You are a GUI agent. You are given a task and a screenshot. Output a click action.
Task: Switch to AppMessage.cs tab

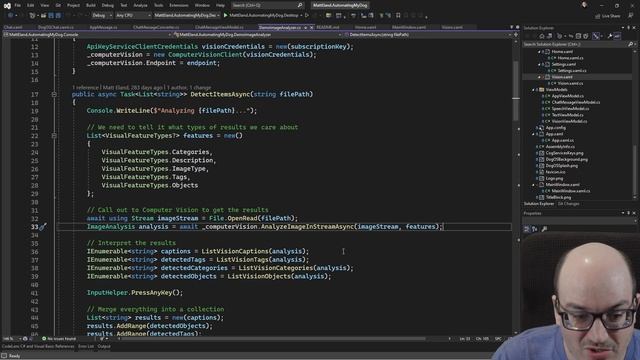click(103, 27)
